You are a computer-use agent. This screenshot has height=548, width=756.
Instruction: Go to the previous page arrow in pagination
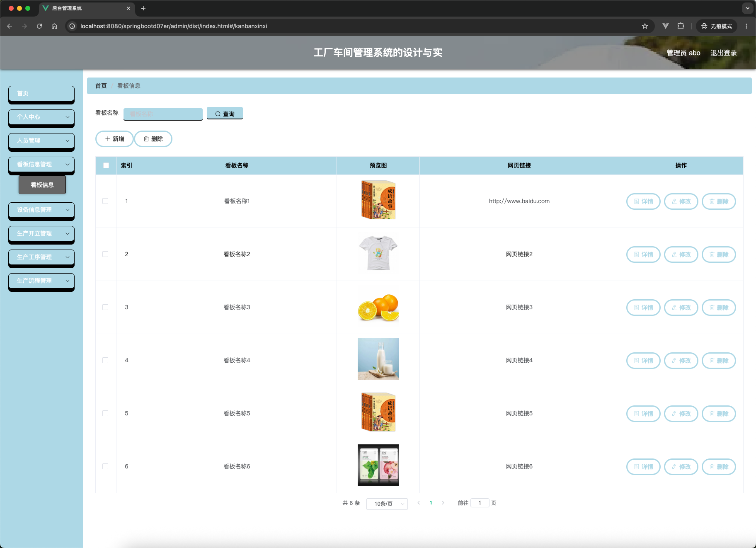[x=419, y=503]
